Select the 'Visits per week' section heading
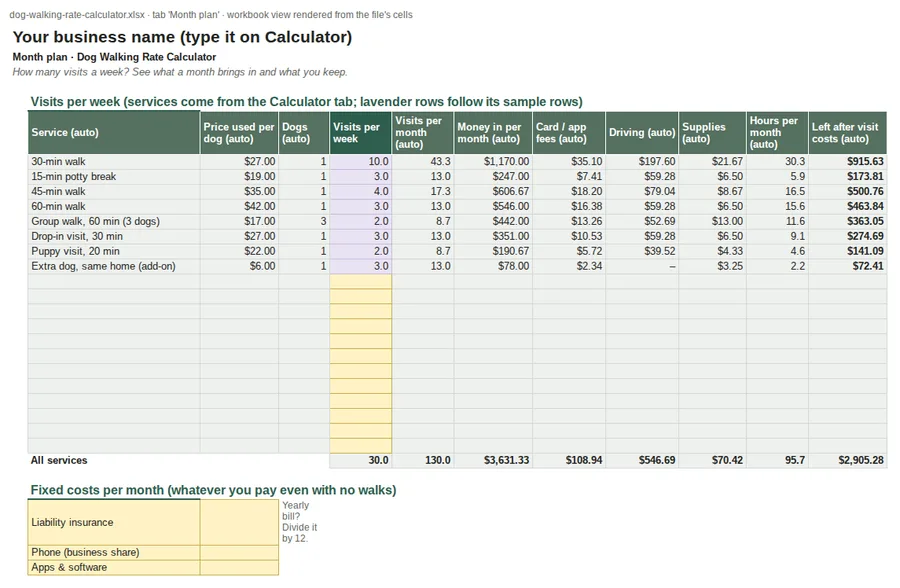This screenshot has height=588, width=900. [x=307, y=102]
